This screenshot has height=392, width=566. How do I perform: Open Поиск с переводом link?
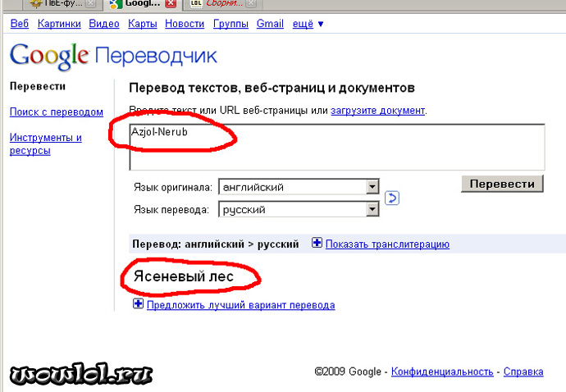tap(57, 112)
